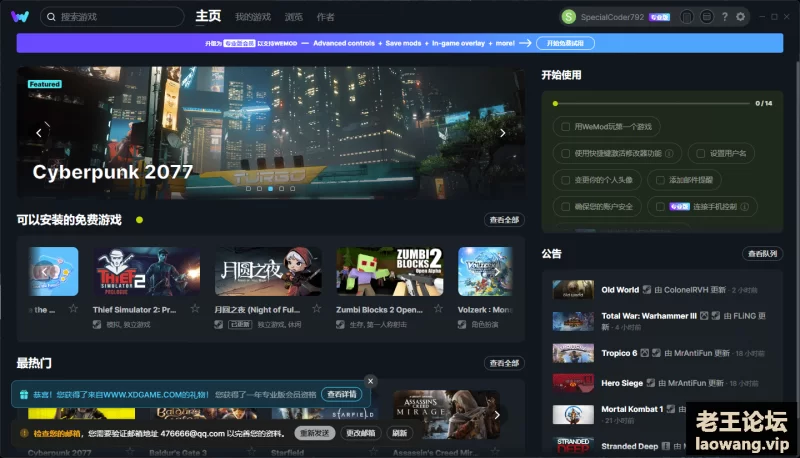Open 主页 home tab
Viewport: 800px width, 458px height.
pyautogui.click(x=208, y=16)
